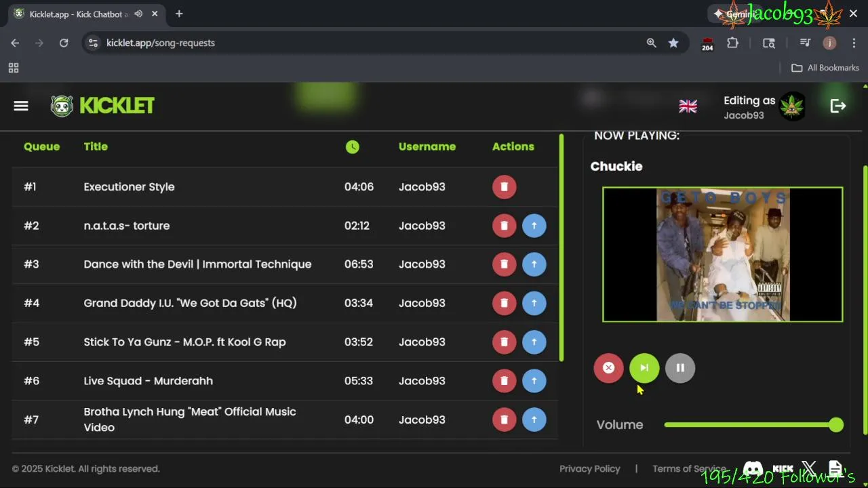This screenshot has height=488, width=868.
Task: Open the Chrome profile avatar
Action: (829, 43)
